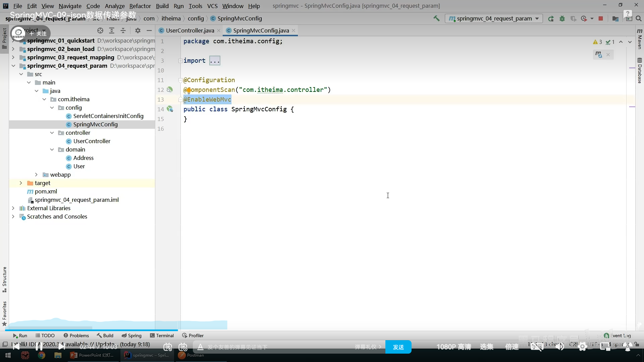Open the Refactor menu
The width and height of the screenshot is (644, 362).
(x=140, y=6)
